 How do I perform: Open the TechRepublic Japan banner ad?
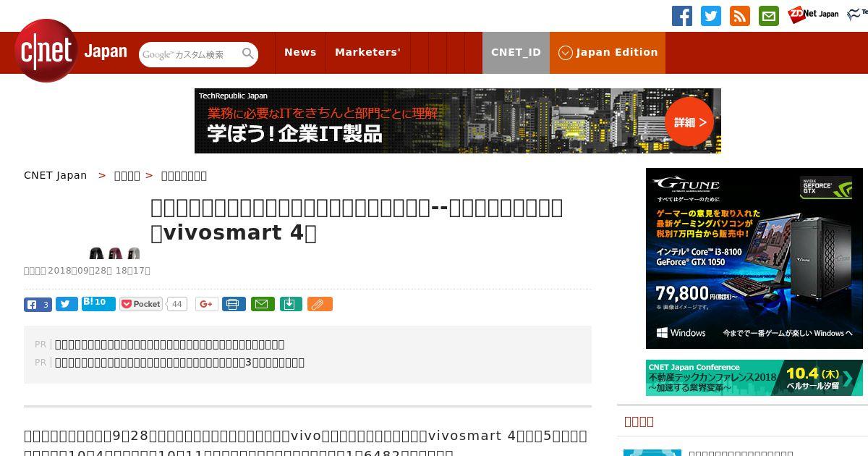point(458,121)
